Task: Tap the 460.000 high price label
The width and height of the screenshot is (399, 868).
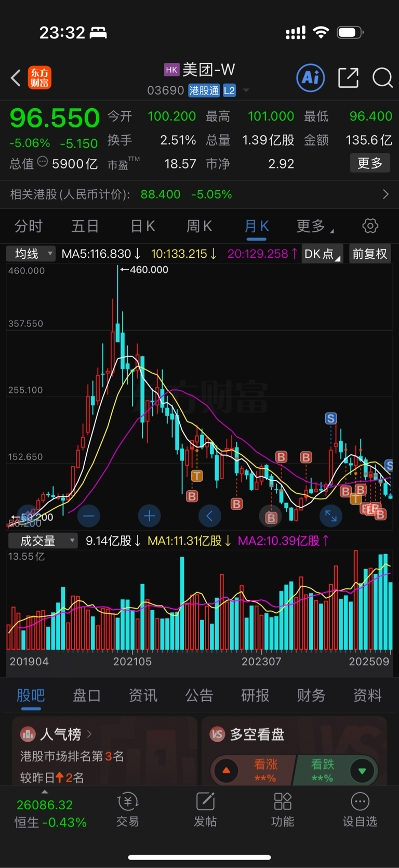Action: tap(149, 270)
